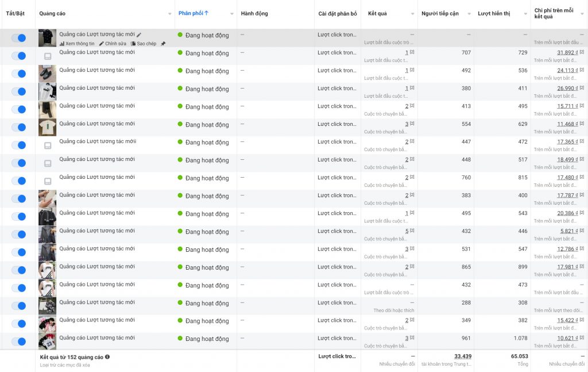Image resolution: width=588 pixels, height=372 pixels.
Task: Select the Cài đặt phân bổ column header
Action: [338, 14]
